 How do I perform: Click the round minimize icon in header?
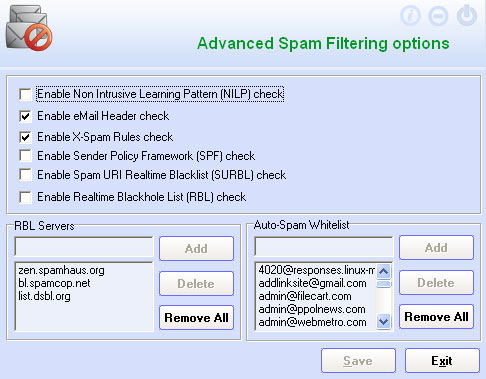(x=438, y=16)
